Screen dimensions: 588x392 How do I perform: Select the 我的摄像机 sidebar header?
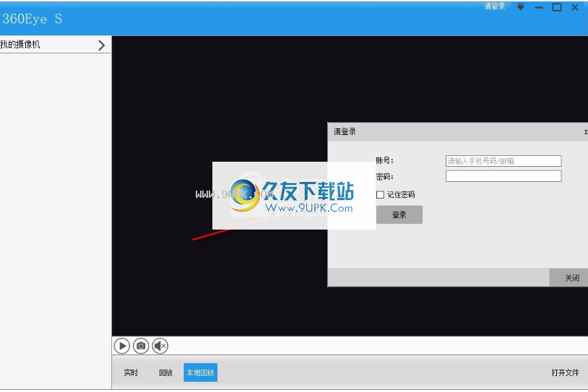[x=56, y=45]
